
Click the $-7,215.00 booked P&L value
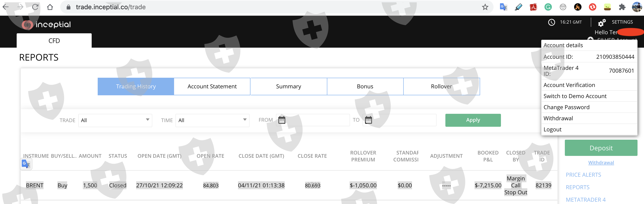coord(488,185)
